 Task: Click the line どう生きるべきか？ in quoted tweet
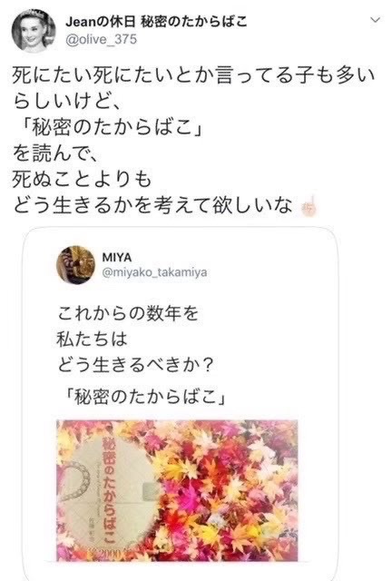pos(135,365)
